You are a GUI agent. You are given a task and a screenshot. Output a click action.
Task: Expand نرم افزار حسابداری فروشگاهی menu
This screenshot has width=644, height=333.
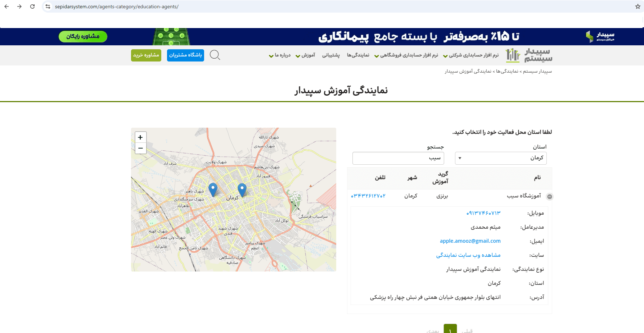click(406, 55)
